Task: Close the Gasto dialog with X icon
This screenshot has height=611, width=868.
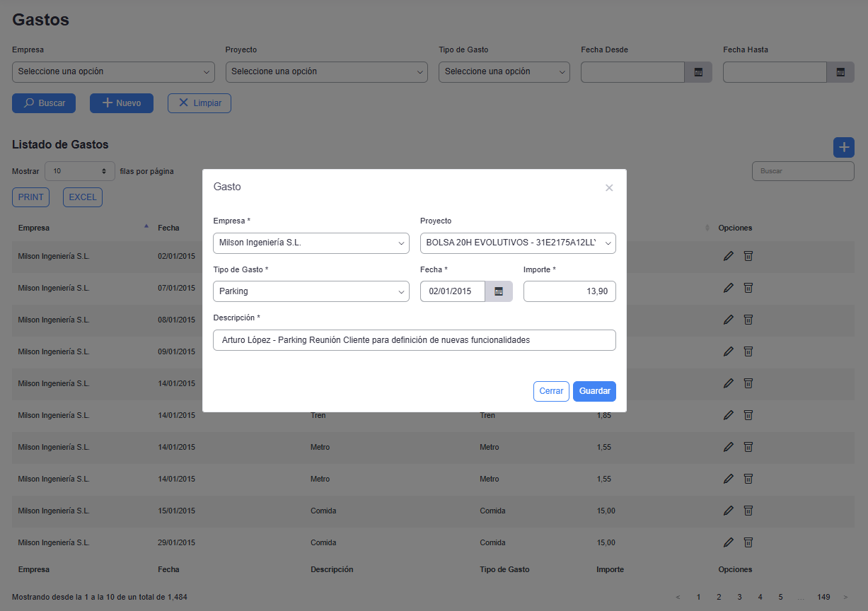Action: [x=609, y=188]
